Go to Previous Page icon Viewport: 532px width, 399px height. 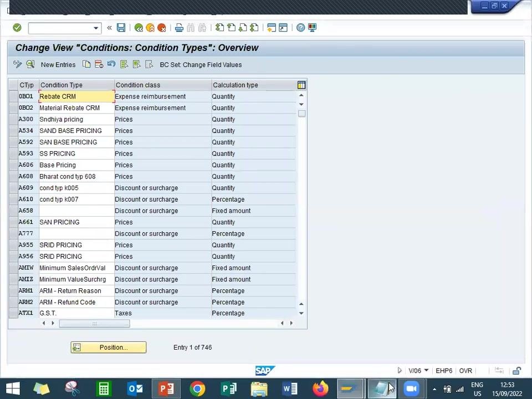(x=232, y=28)
